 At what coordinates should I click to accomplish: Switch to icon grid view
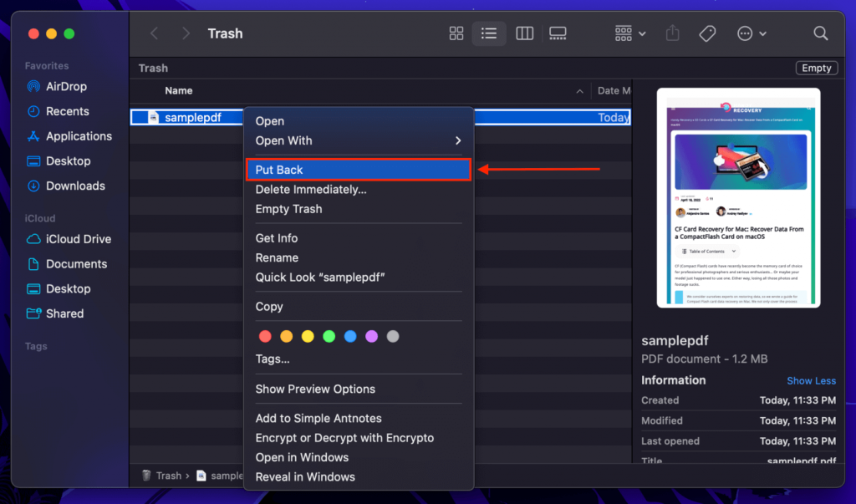[x=456, y=33]
